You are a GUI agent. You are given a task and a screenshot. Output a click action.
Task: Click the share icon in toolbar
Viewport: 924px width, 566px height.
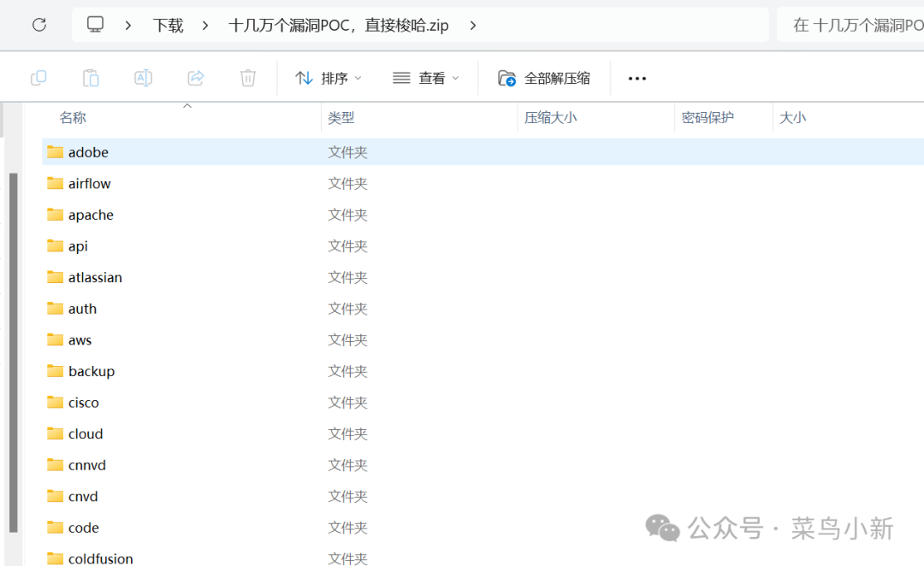click(x=196, y=78)
